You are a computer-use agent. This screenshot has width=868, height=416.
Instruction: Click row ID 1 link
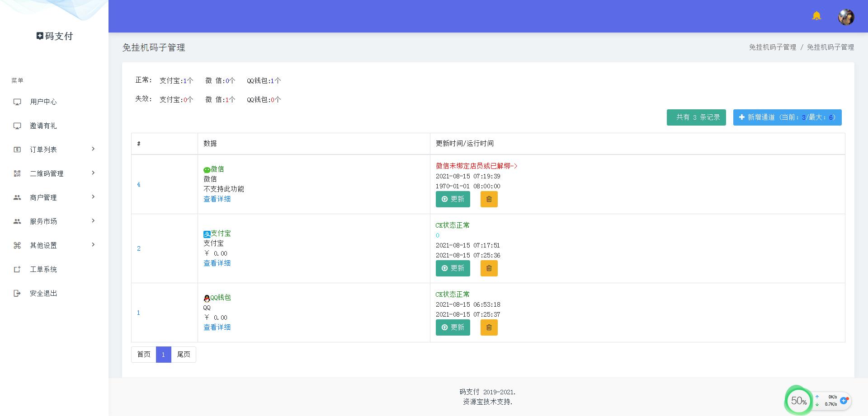pyautogui.click(x=139, y=313)
